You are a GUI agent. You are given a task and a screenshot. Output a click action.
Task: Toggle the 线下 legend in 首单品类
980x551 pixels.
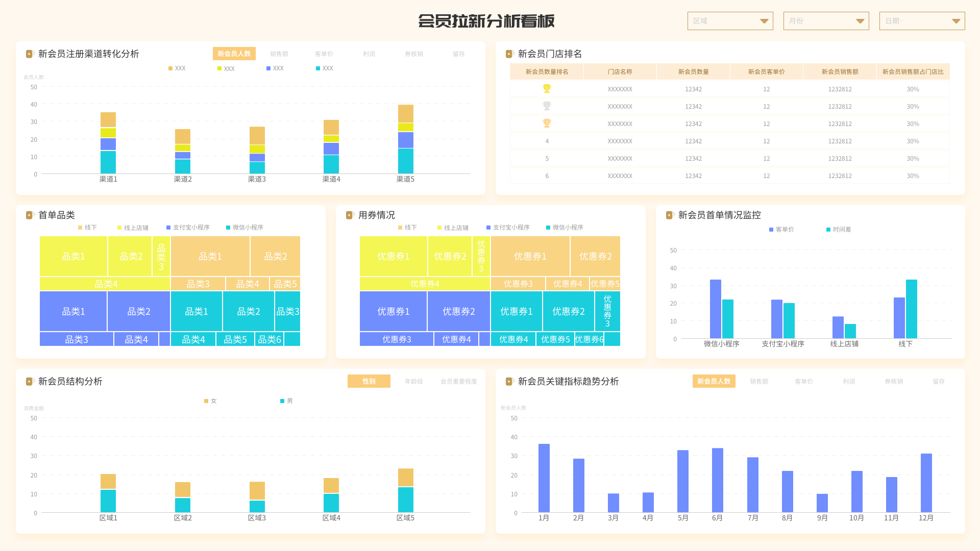[87, 228]
